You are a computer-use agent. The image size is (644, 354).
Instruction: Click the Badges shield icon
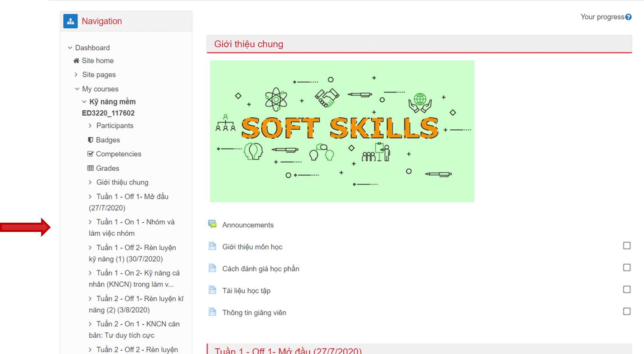91,140
